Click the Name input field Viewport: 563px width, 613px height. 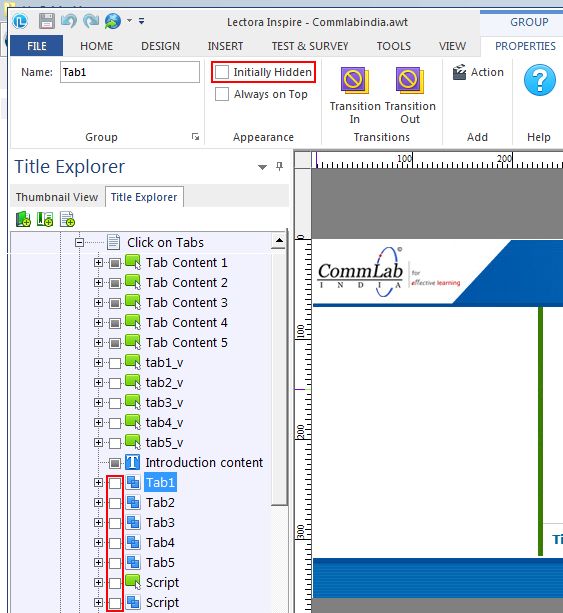tap(130, 72)
